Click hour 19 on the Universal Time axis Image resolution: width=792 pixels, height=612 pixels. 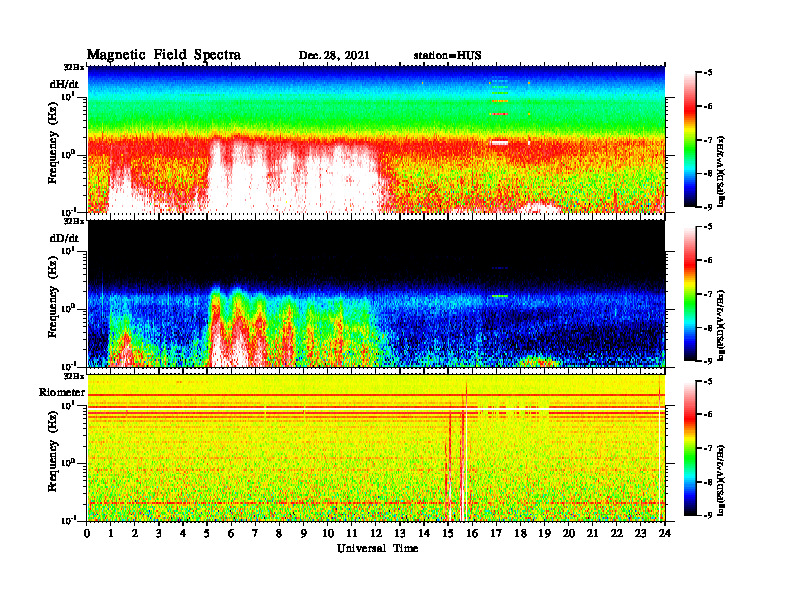544,533
